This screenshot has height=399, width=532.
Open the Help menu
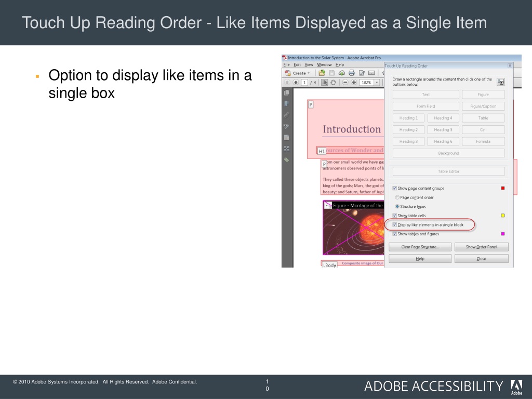pos(340,65)
